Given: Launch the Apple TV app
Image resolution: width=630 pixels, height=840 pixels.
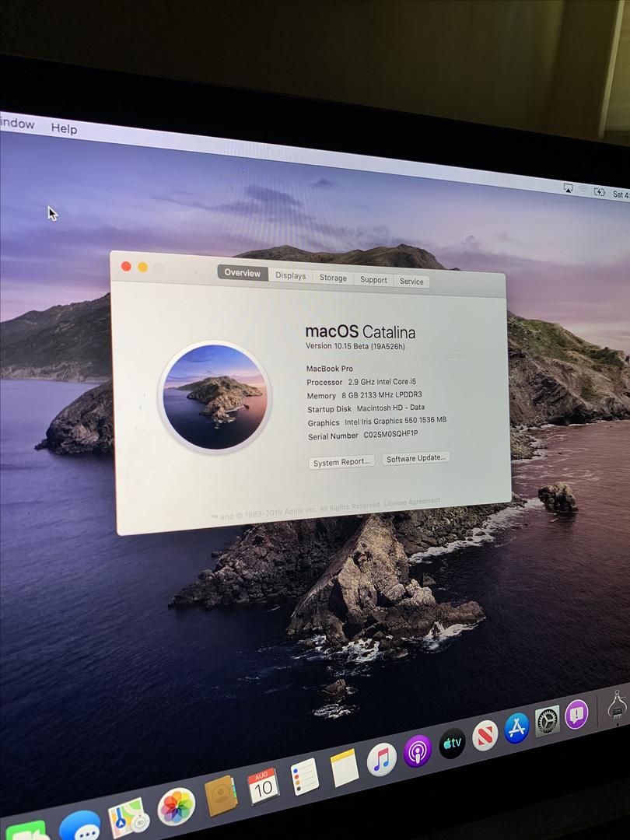Looking at the screenshot, I should click(x=452, y=743).
